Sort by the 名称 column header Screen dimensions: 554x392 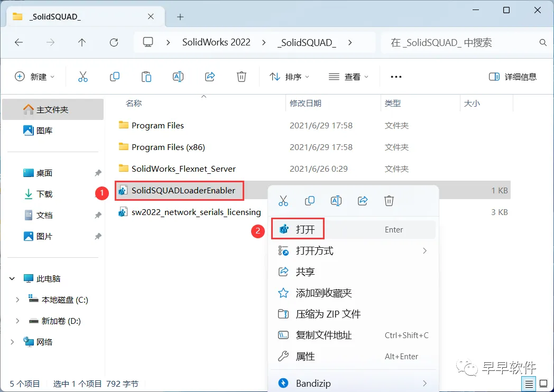(134, 103)
